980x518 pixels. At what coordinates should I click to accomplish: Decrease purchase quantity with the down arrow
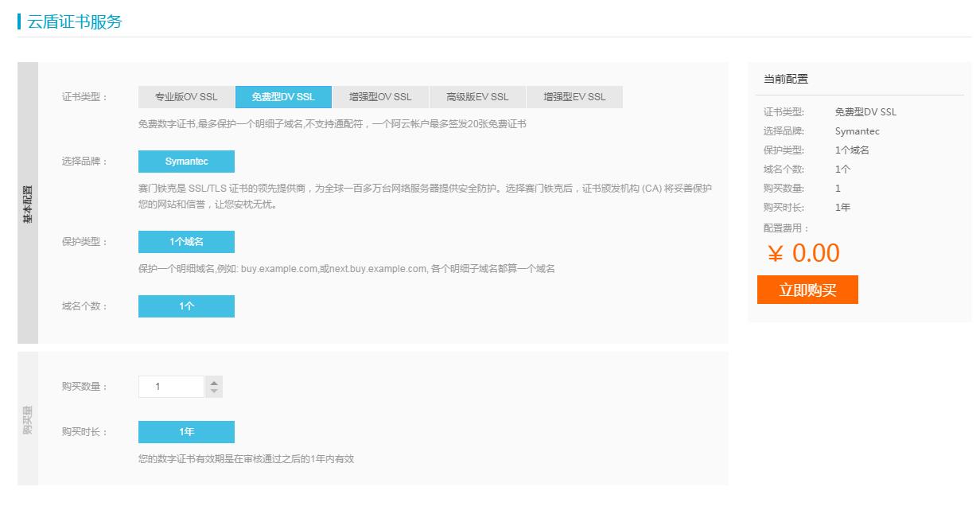click(x=213, y=391)
